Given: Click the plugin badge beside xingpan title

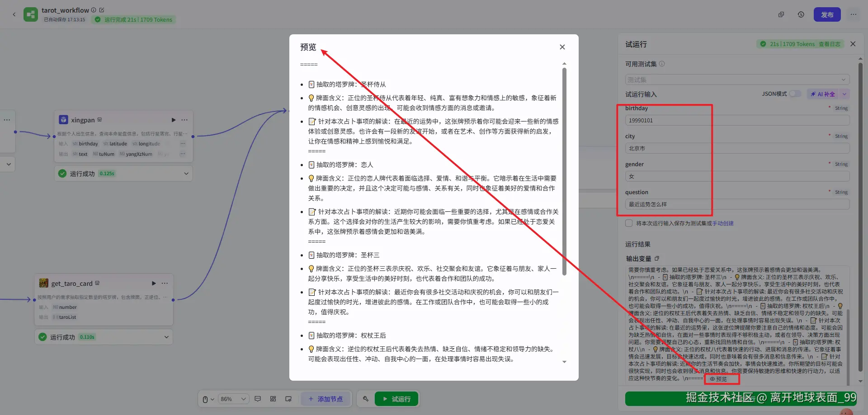Looking at the screenshot, I should tap(99, 120).
